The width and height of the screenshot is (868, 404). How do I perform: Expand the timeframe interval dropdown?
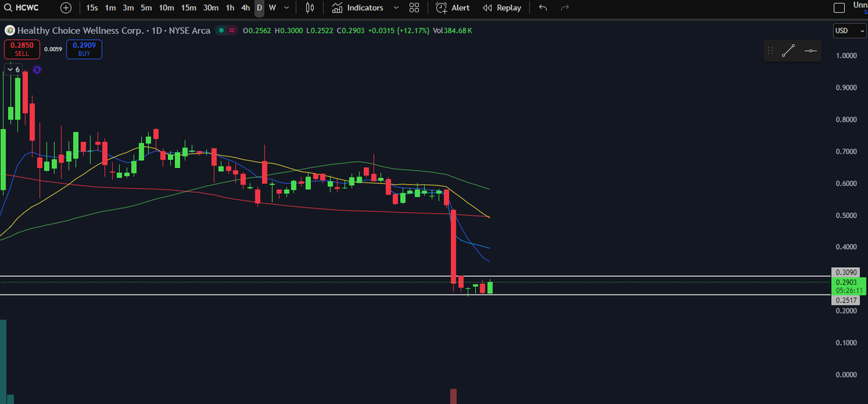coord(287,8)
